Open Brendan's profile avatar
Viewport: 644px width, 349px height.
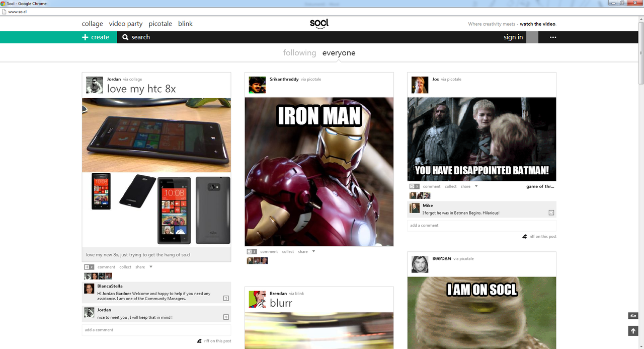pyautogui.click(x=257, y=299)
